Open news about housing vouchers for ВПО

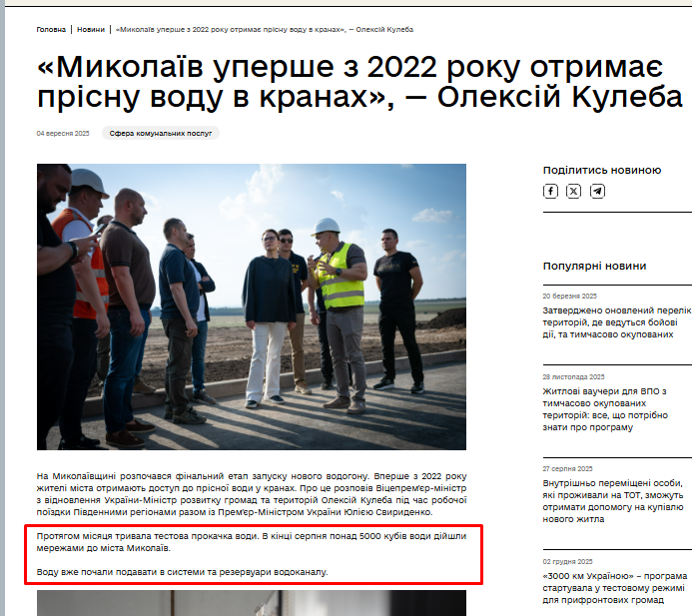605,409
